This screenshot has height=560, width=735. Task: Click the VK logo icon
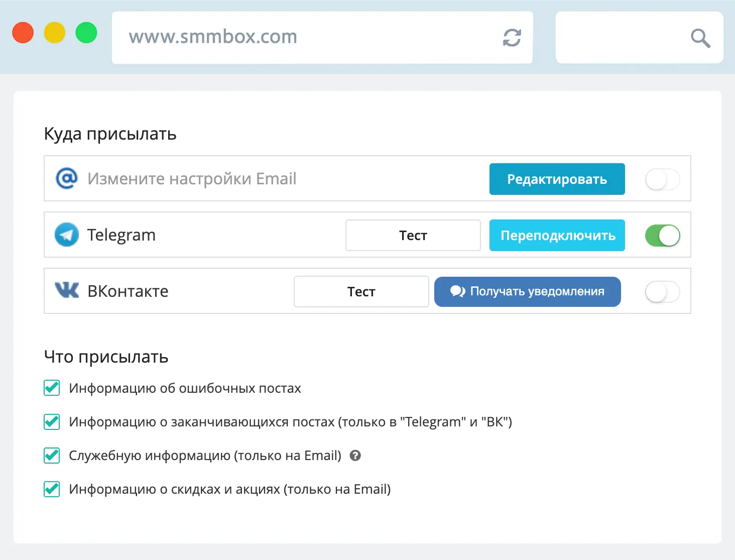(67, 290)
